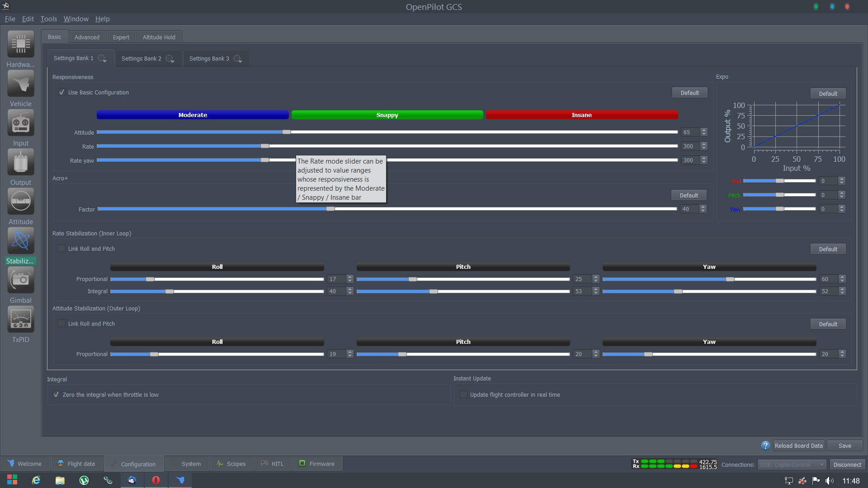This screenshot has width=868, height=488.
Task: Select the TxPID gauge icon
Action: [x=21, y=319]
